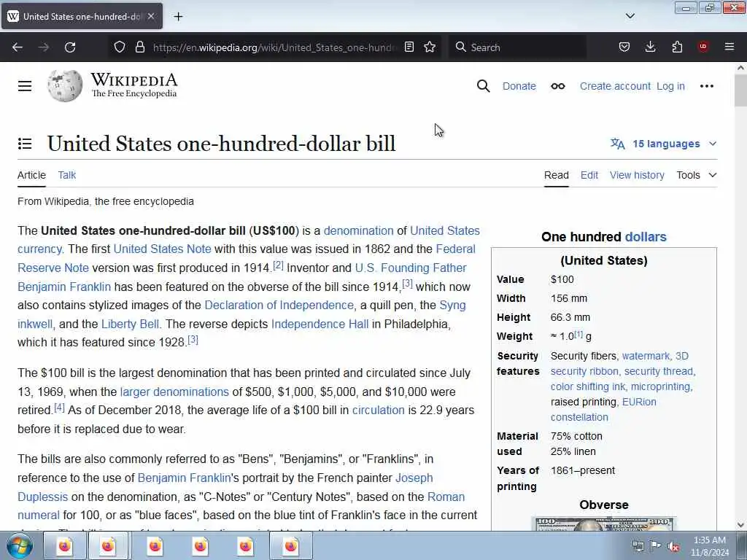Click the taskbar clock showing 1:35 AM
The height and width of the screenshot is (560, 747).
click(710, 546)
